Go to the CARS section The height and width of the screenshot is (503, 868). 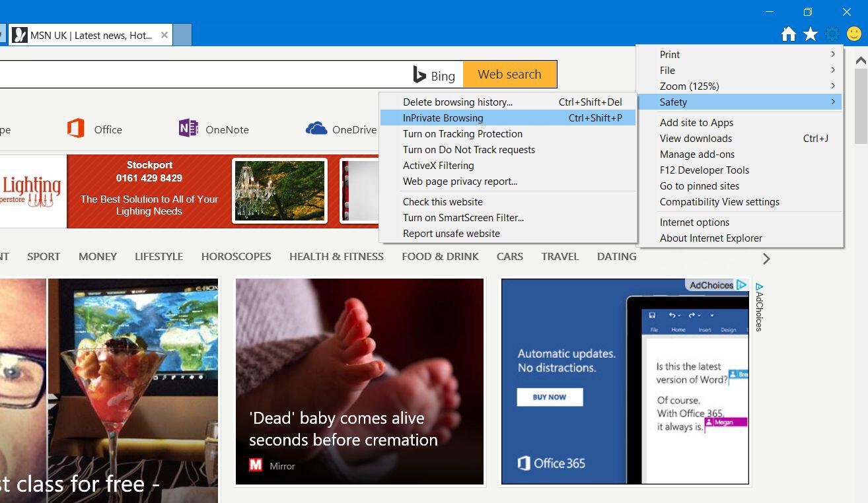pyautogui.click(x=510, y=256)
